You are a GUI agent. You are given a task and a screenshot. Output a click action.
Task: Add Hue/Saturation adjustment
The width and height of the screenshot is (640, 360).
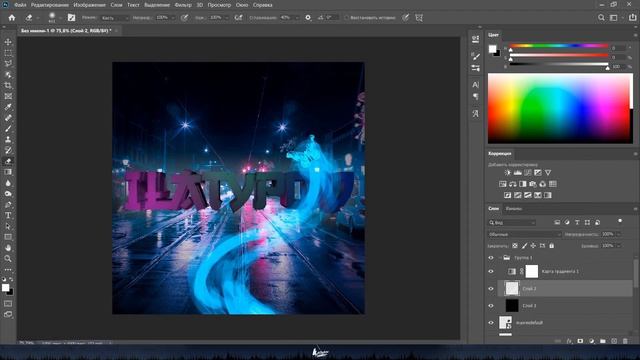coord(503,184)
